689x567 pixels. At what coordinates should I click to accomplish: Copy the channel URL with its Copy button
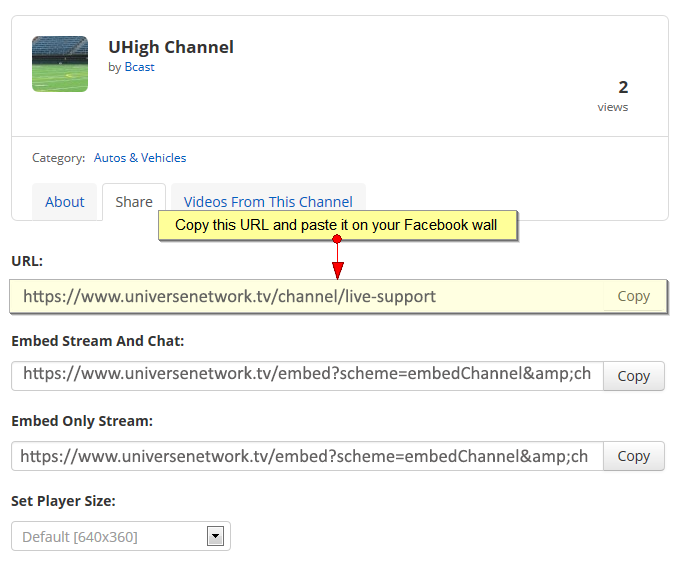(633, 296)
